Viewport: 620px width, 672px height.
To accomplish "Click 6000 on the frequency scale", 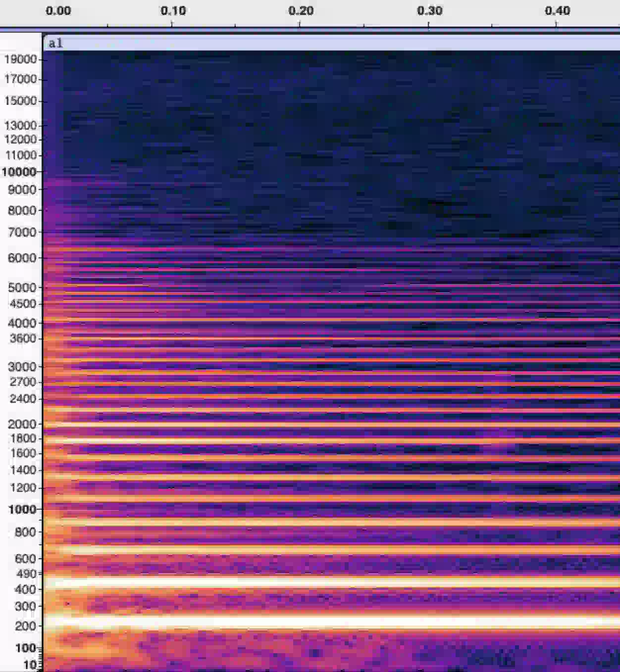I will [x=22, y=258].
